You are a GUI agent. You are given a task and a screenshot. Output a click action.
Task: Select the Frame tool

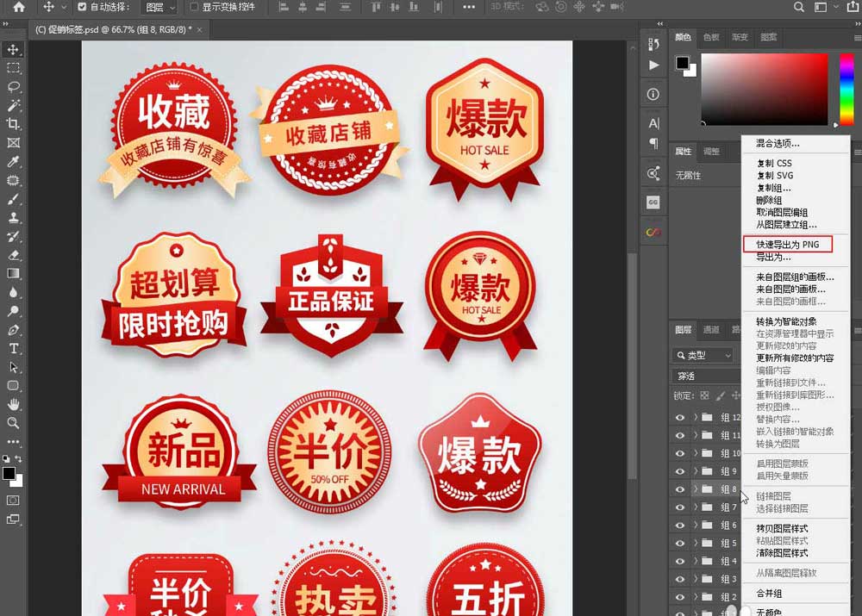[x=13, y=143]
